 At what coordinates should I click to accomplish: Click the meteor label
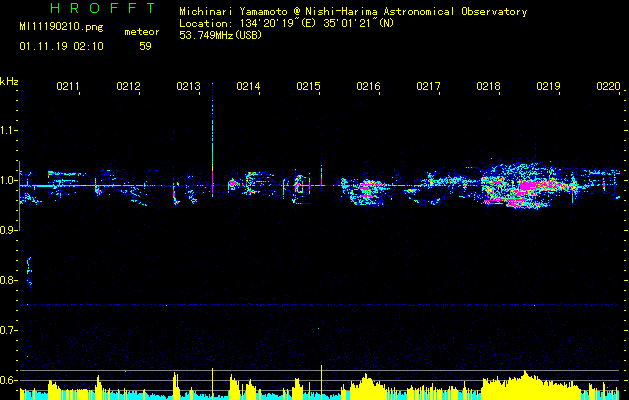142,32
